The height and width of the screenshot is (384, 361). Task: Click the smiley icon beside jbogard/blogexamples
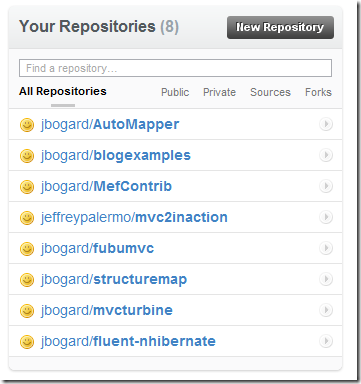[27, 156]
